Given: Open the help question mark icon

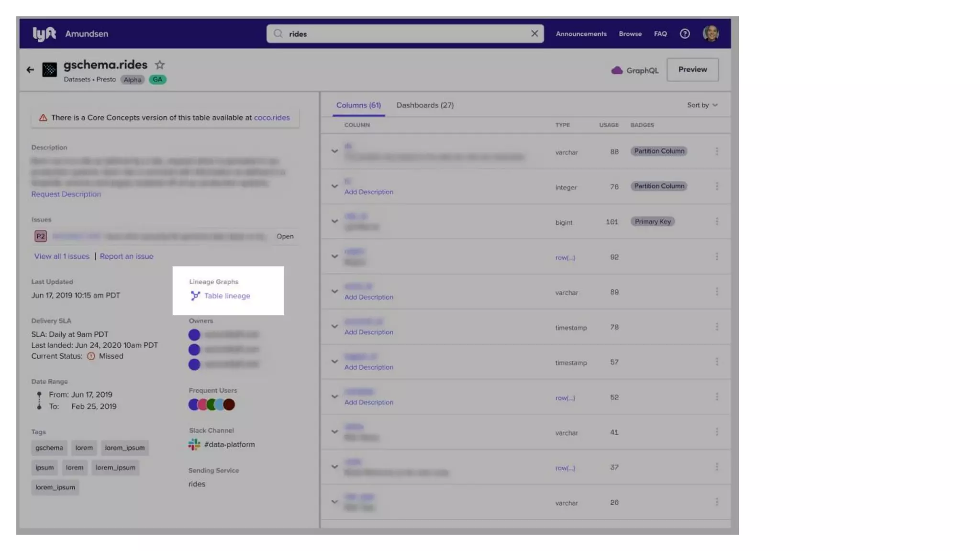Looking at the screenshot, I should click(685, 34).
